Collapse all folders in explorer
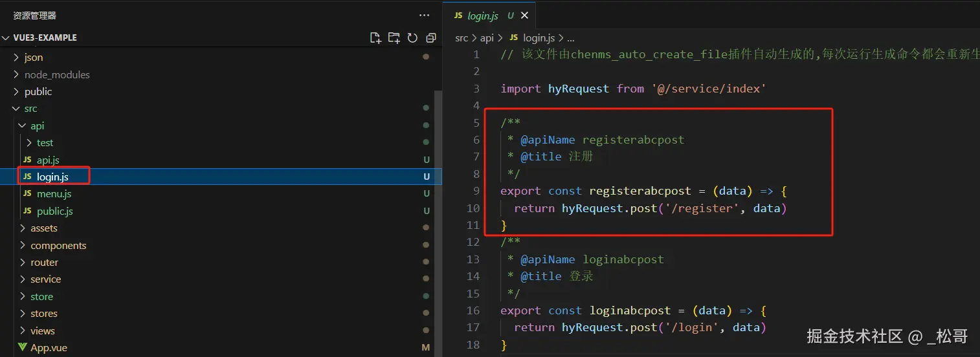 431,38
